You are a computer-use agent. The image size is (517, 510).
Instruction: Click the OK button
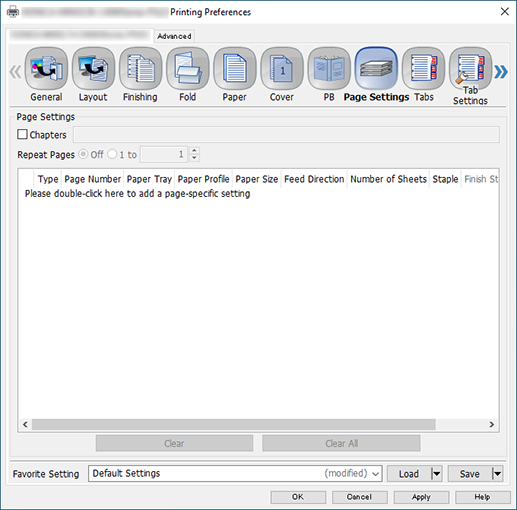[298, 497]
